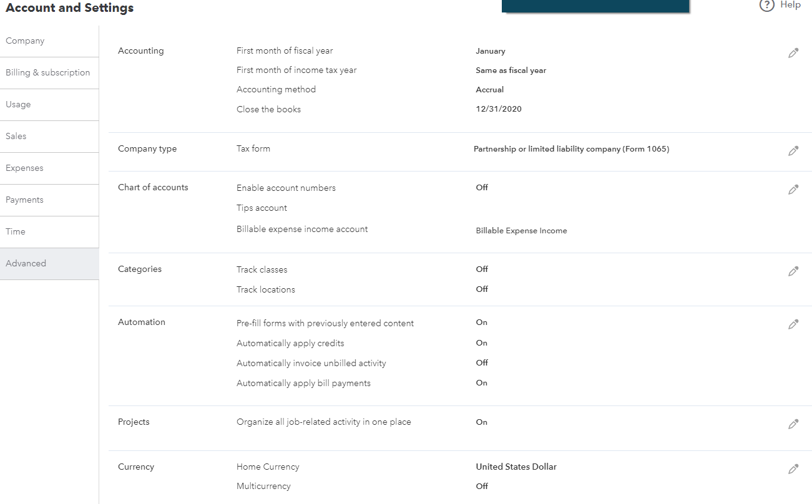Open the Expenses settings tab
Viewport: 812px width, 504px height.
(x=24, y=168)
